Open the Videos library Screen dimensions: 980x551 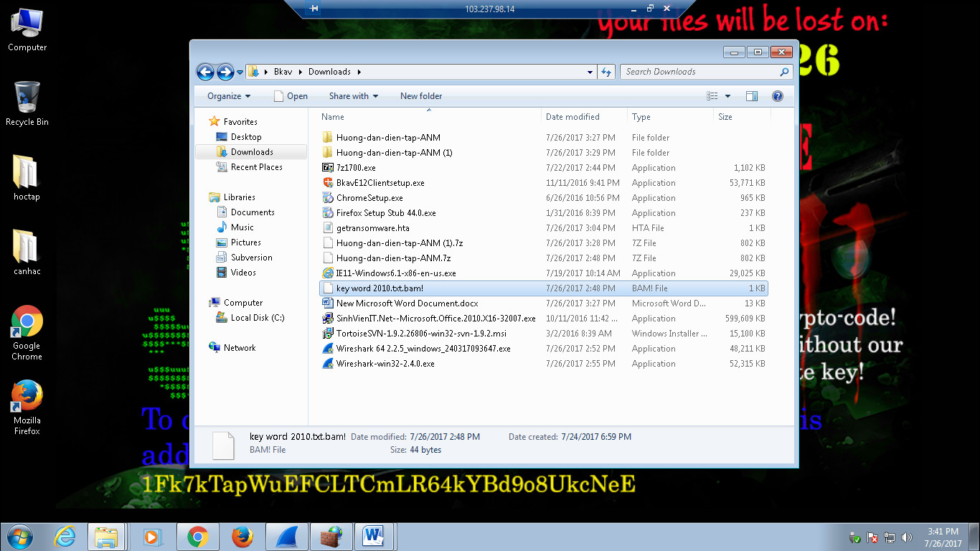(x=243, y=273)
